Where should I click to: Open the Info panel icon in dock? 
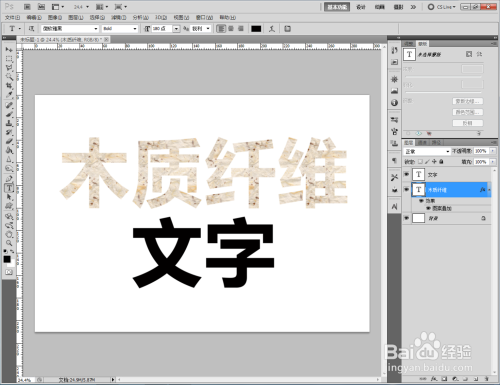(395, 103)
